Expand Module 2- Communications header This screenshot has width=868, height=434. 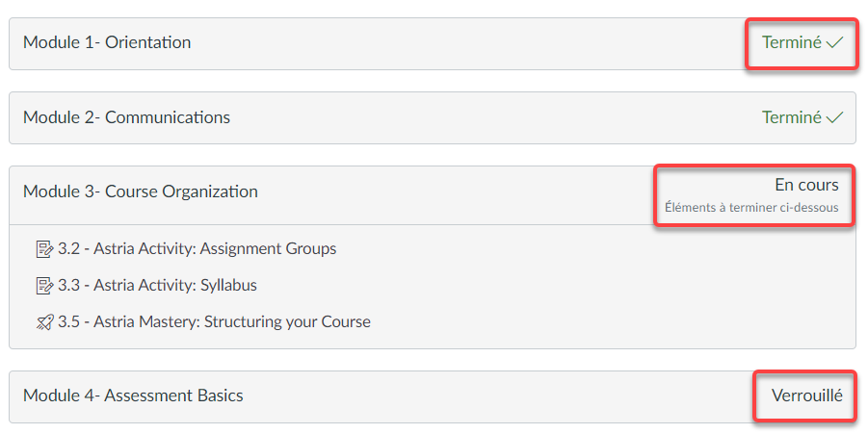(433, 117)
